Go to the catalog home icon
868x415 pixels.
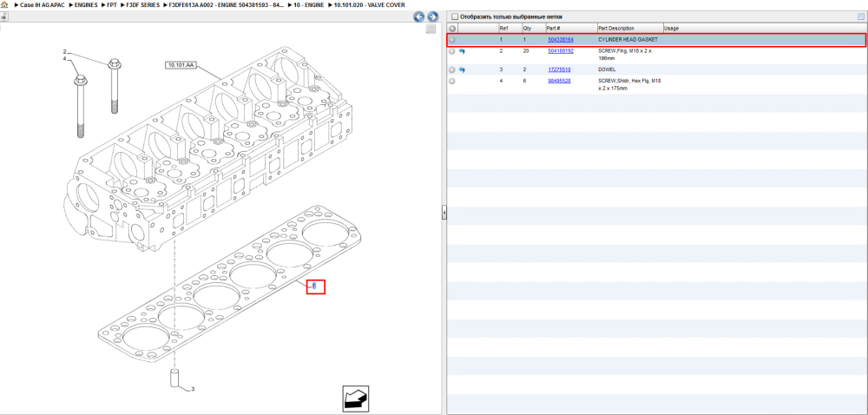tap(5, 4)
